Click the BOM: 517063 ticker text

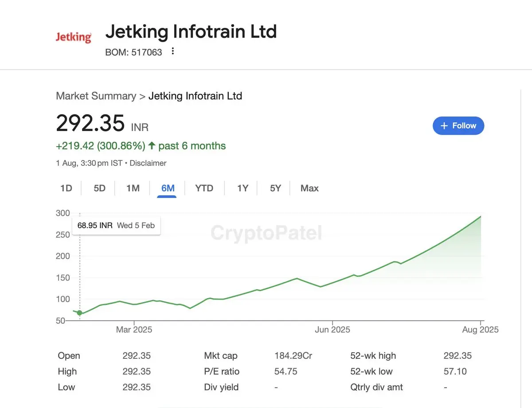click(133, 52)
